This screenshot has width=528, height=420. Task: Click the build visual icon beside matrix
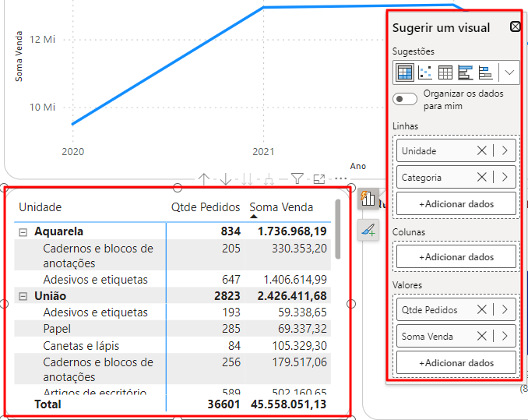click(368, 199)
